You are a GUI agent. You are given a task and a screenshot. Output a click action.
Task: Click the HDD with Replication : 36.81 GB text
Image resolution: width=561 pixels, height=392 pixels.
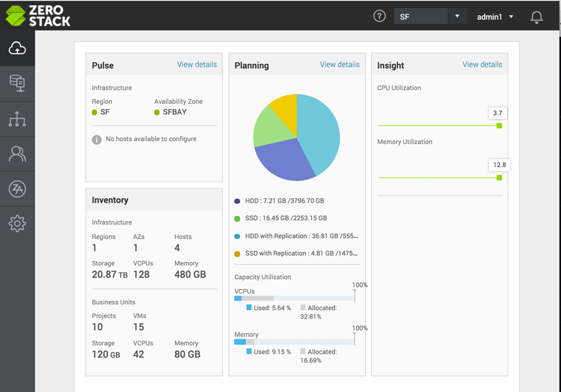click(302, 236)
